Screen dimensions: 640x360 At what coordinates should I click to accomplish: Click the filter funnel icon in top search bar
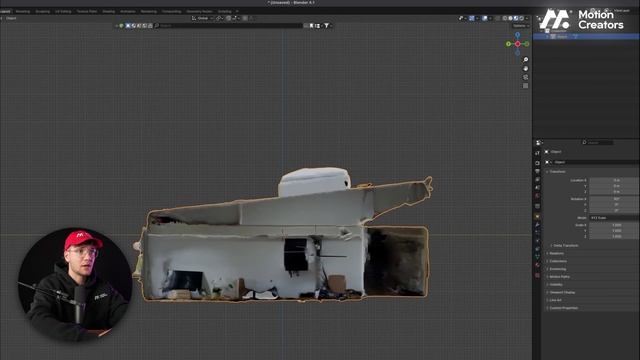click(x=326, y=26)
